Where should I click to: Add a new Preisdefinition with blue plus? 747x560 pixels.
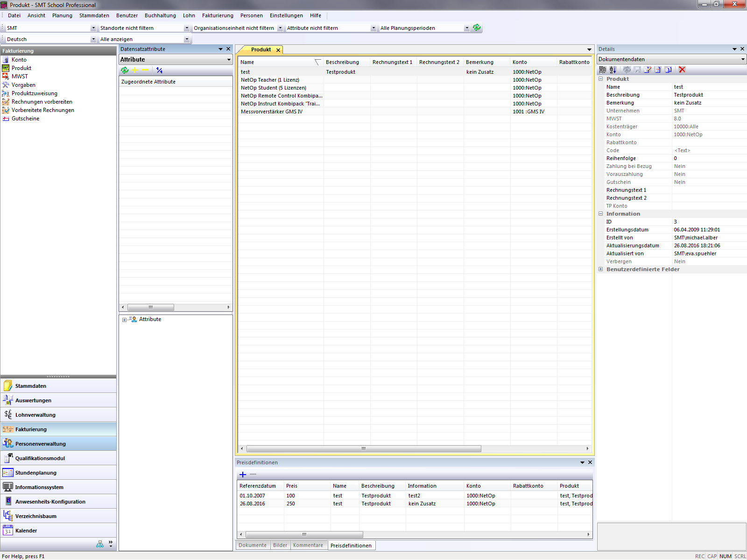coord(243,475)
